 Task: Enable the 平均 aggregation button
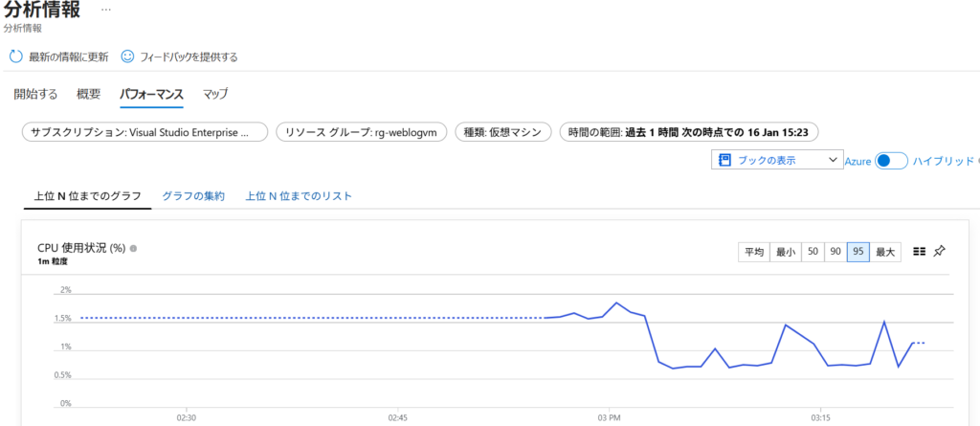coord(754,251)
